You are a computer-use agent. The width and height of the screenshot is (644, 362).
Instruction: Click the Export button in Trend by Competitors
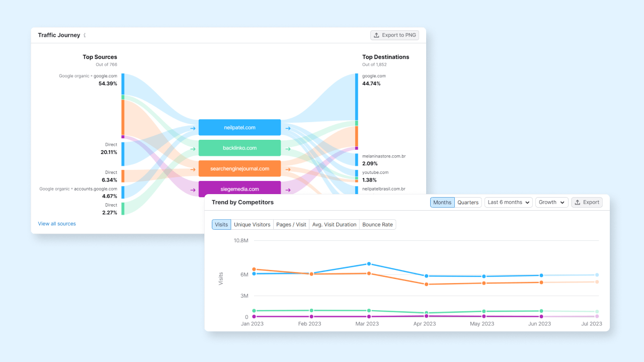pyautogui.click(x=587, y=202)
